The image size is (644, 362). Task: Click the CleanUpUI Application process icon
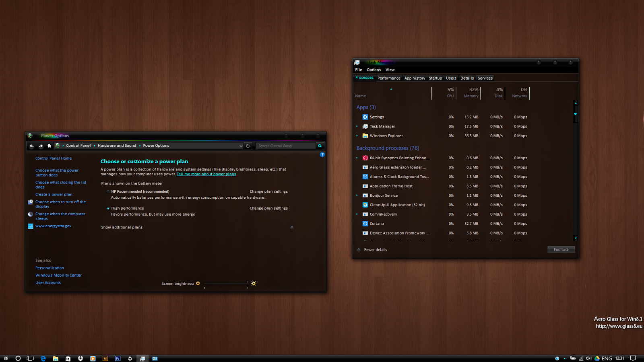pyautogui.click(x=365, y=205)
